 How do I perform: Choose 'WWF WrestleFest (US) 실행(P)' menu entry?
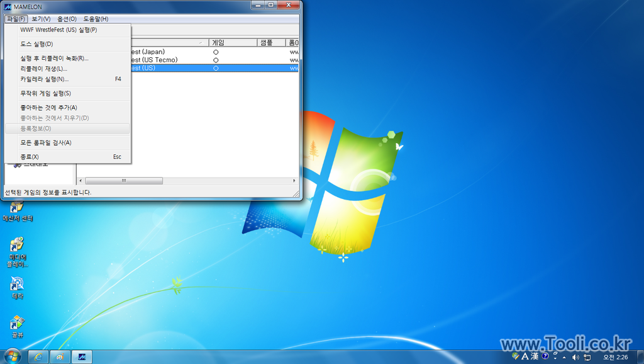click(68, 30)
